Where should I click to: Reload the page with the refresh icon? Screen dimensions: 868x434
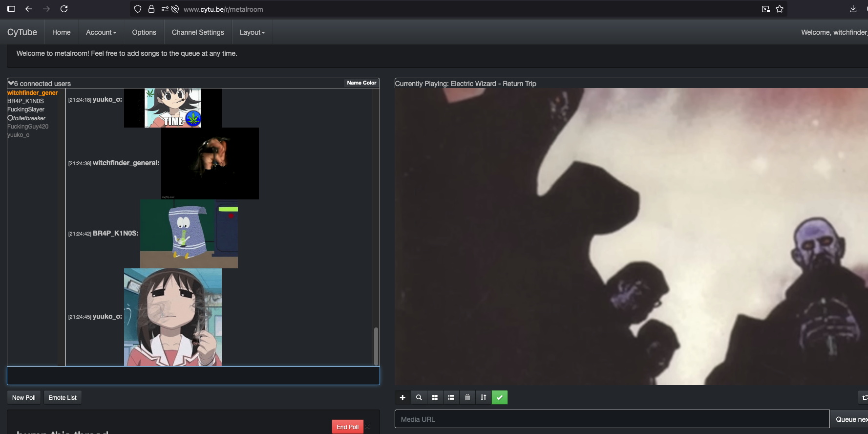coord(64,9)
